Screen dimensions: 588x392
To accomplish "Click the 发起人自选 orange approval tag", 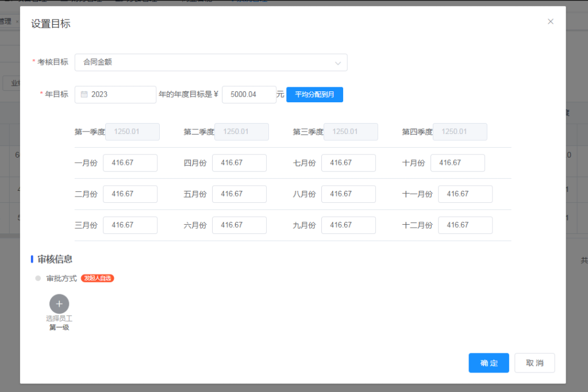I will tap(97, 278).
